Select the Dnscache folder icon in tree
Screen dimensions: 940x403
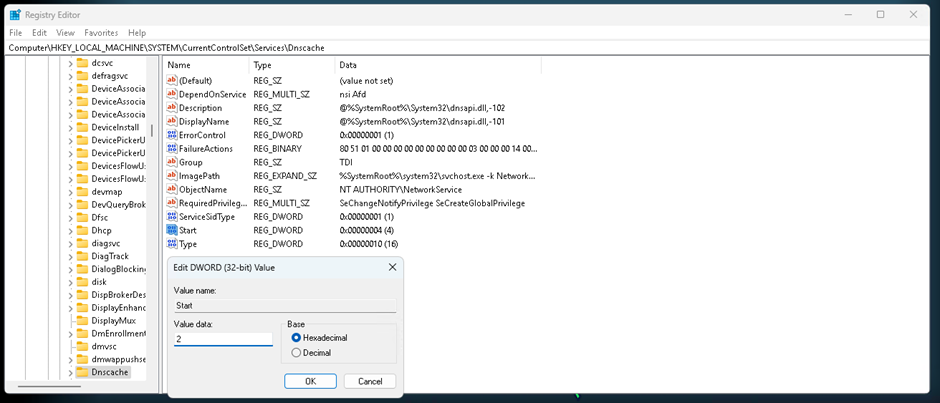tap(83, 372)
